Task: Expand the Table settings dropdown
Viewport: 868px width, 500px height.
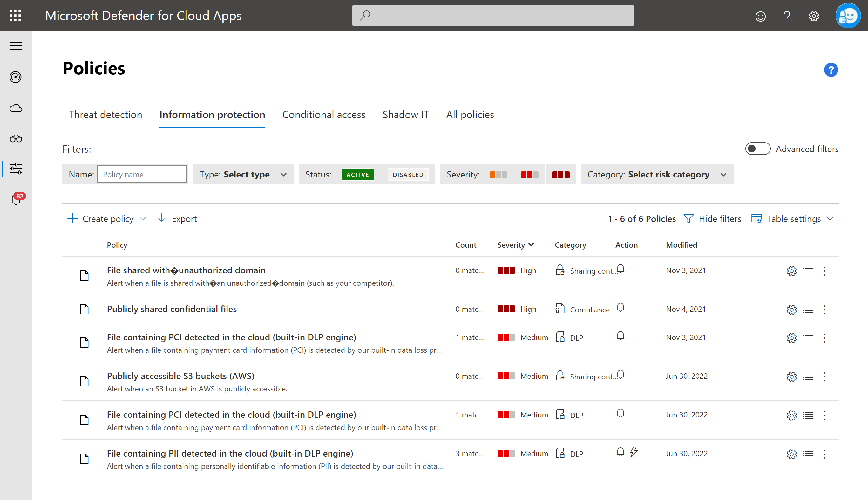Action: coord(793,219)
